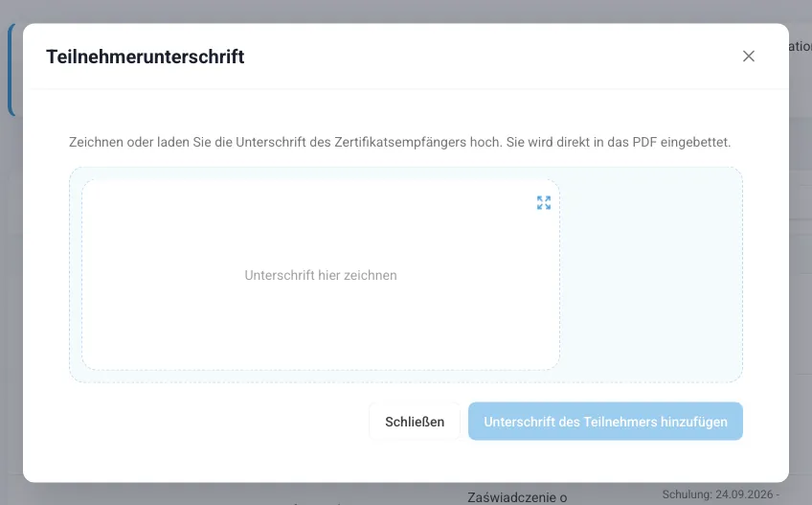Click 'Zaświadczenie o' text in background page

pyautogui.click(x=517, y=497)
